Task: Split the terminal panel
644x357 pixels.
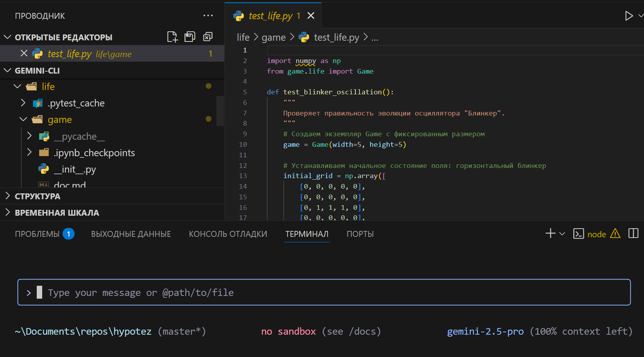Action: tap(633, 234)
